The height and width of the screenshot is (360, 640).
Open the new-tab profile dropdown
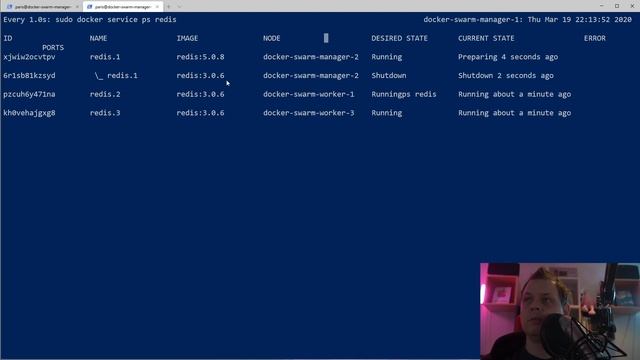pyautogui.click(x=179, y=7)
